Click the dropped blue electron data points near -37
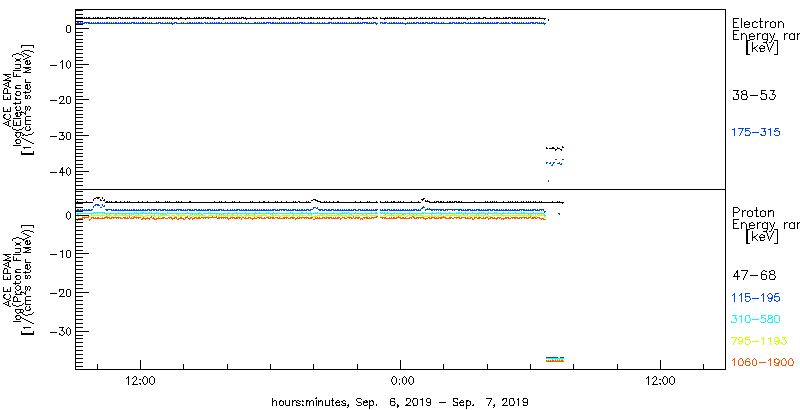Image resolution: width=800 pixels, height=410 pixels. 555,162
